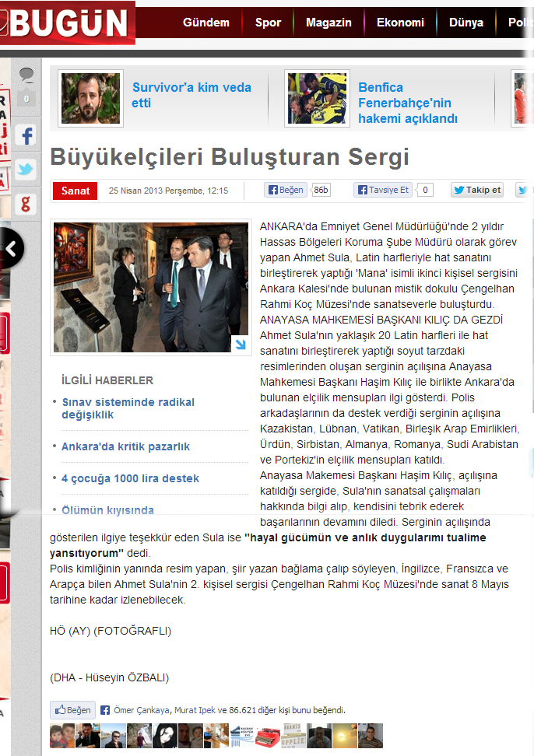This screenshot has height=756, width=534.
Task: Open the comments bubble icon
Action: coord(26,74)
